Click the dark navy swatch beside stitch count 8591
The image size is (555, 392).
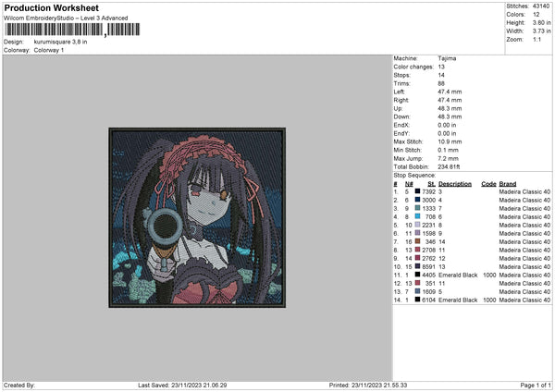click(x=417, y=266)
